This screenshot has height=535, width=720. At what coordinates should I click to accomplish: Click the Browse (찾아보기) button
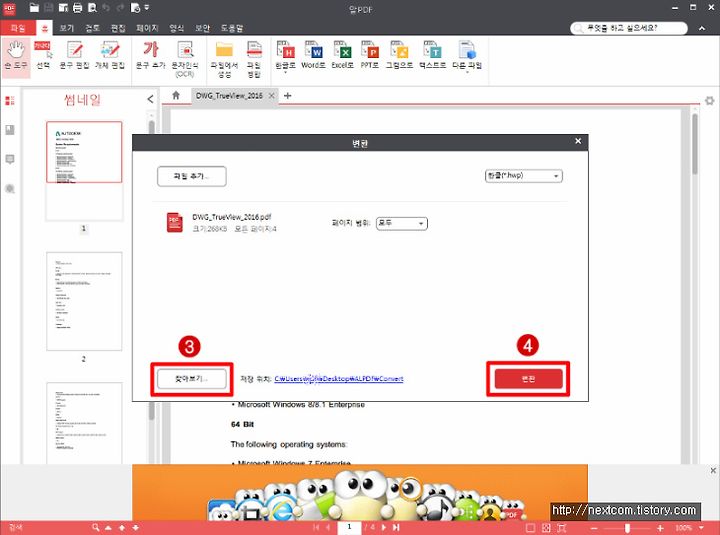(191, 379)
